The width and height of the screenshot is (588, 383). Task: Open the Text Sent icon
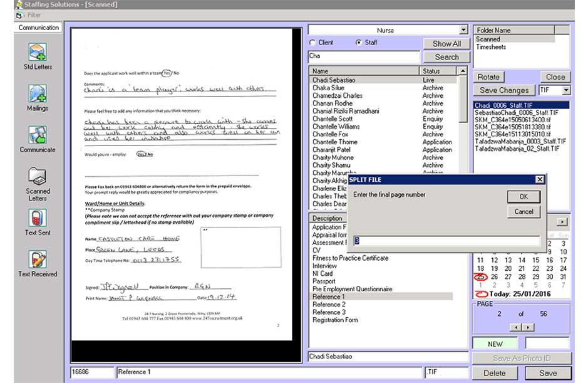38,218
